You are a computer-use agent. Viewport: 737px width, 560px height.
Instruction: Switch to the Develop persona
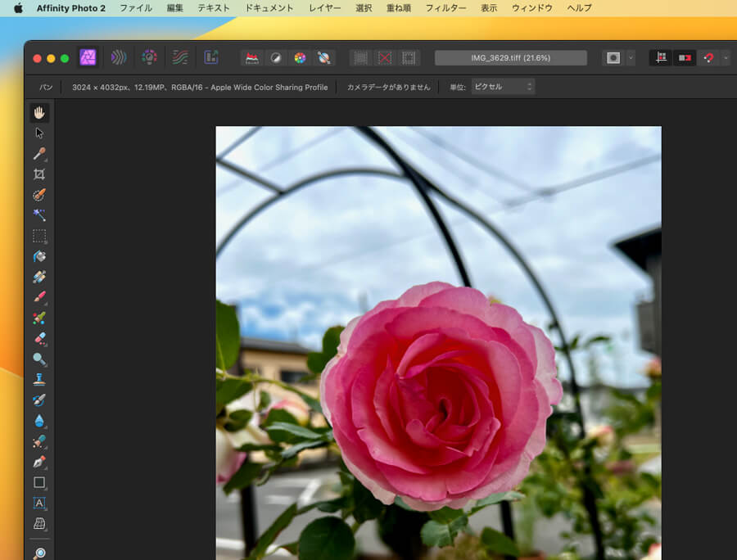(149, 57)
